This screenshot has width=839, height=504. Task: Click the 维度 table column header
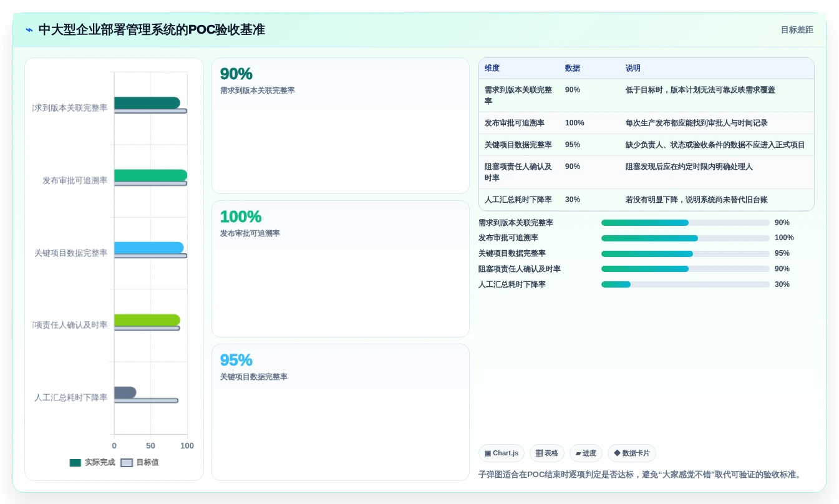(x=492, y=68)
